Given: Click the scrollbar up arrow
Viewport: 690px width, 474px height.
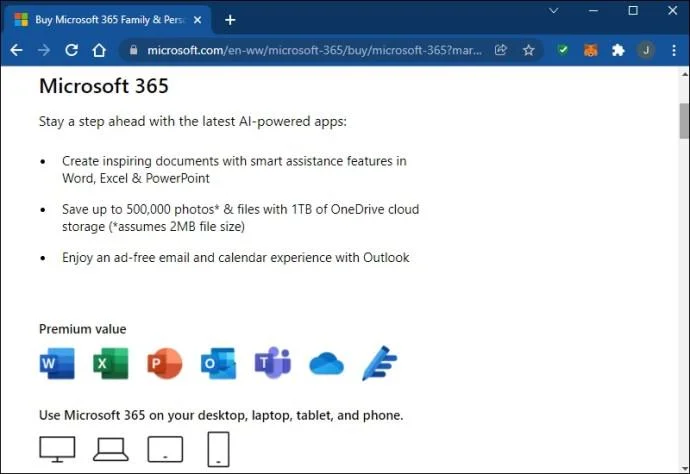Looking at the screenshot, I should [x=684, y=75].
